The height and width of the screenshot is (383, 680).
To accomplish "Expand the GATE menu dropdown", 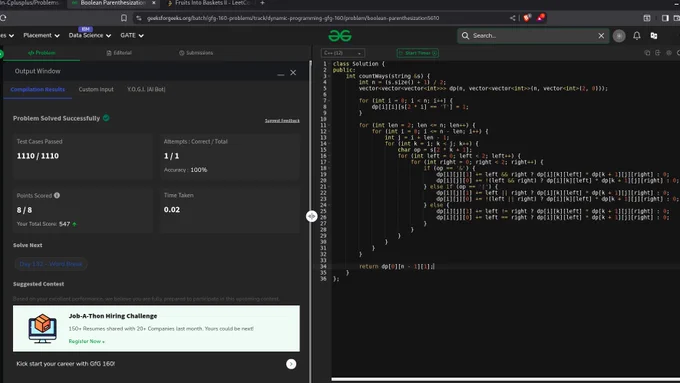I will click(132, 36).
